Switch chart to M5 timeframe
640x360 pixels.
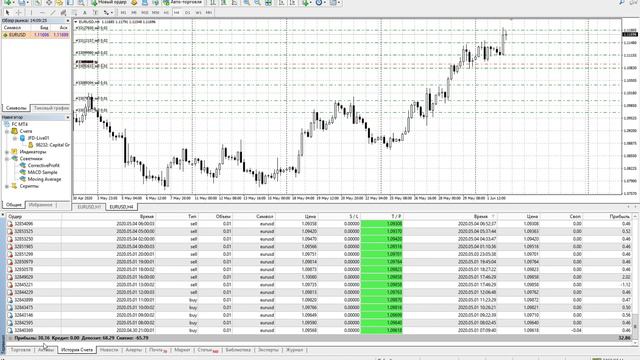[134, 13]
